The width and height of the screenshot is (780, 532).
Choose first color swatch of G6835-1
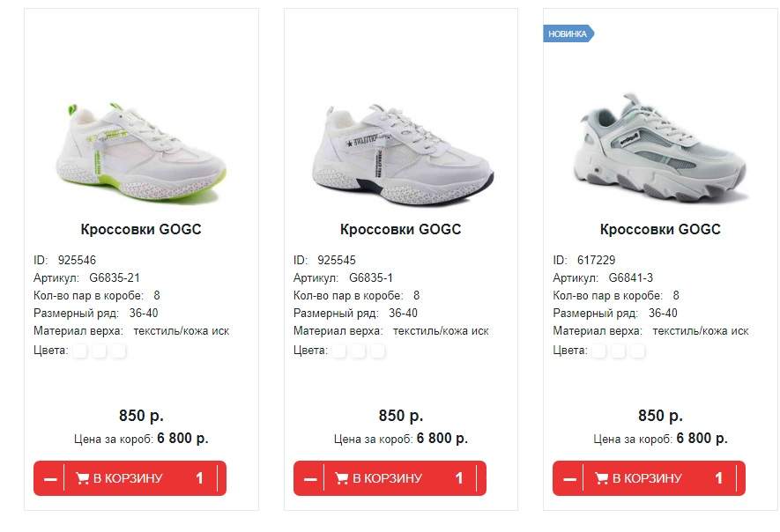339,351
